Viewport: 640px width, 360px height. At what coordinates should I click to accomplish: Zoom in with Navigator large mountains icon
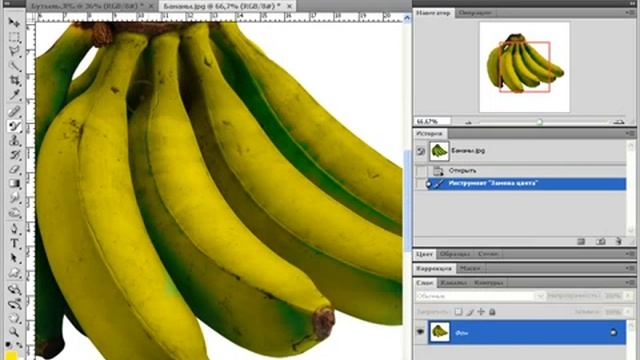[619, 121]
